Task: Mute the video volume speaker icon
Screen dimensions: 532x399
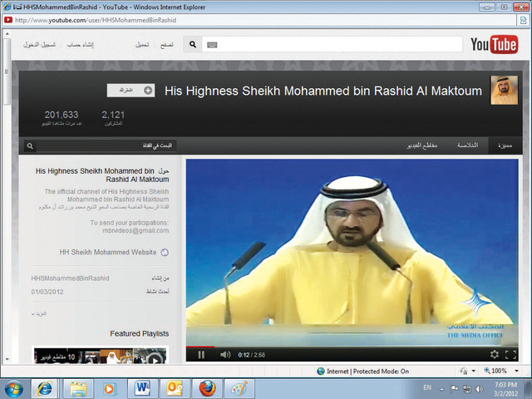Action: 224,355
